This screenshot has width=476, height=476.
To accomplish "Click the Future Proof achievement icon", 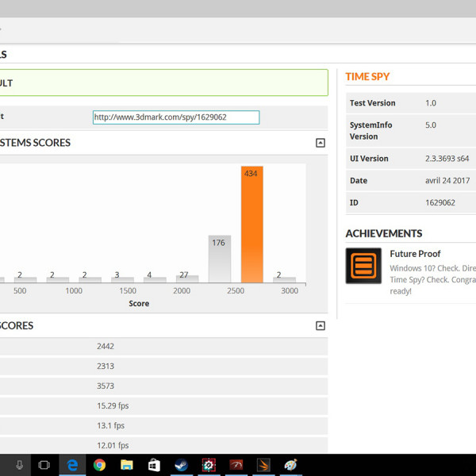I will pyautogui.click(x=363, y=266).
